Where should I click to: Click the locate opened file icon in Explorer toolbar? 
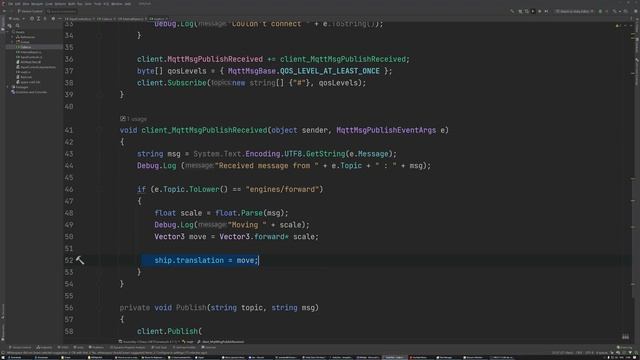(x=31, y=18)
